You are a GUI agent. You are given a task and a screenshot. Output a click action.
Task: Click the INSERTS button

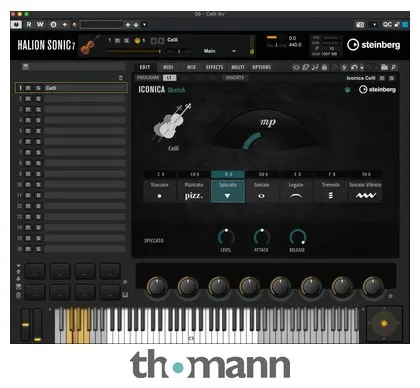235,78
